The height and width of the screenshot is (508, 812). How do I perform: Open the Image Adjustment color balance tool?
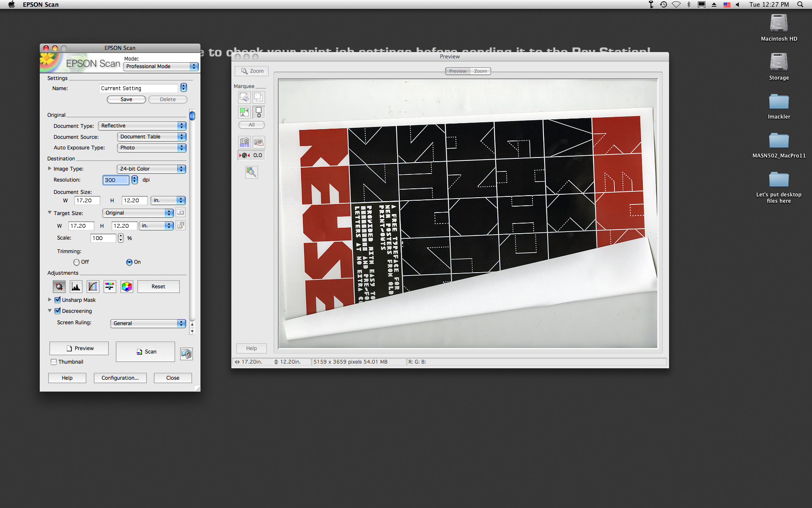tap(110, 287)
